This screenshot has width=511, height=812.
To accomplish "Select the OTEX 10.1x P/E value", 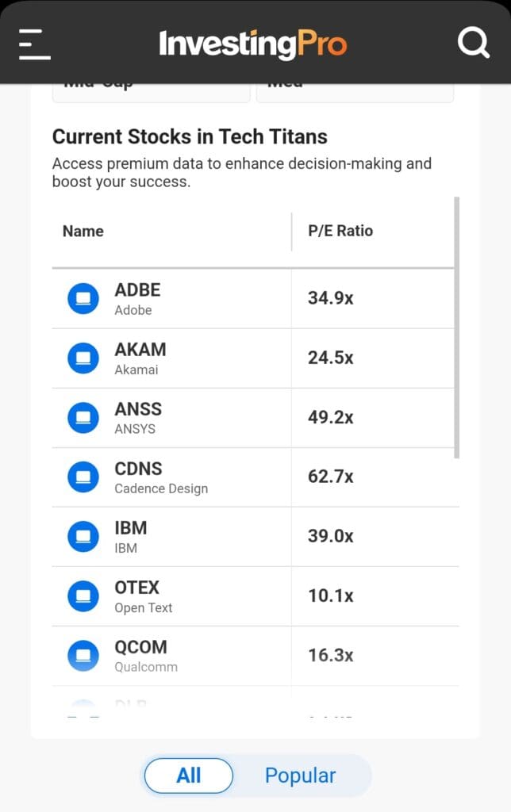I will tap(331, 596).
